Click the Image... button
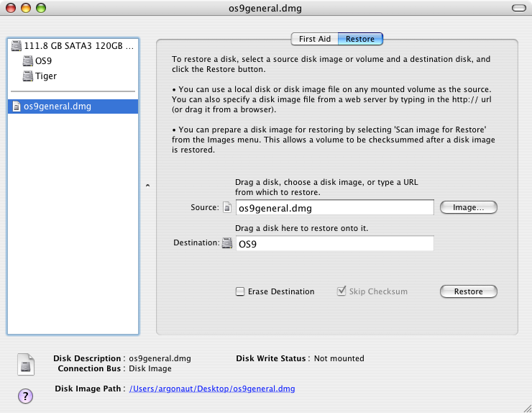Image resolution: width=532 pixels, height=413 pixels. click(469, 207)
